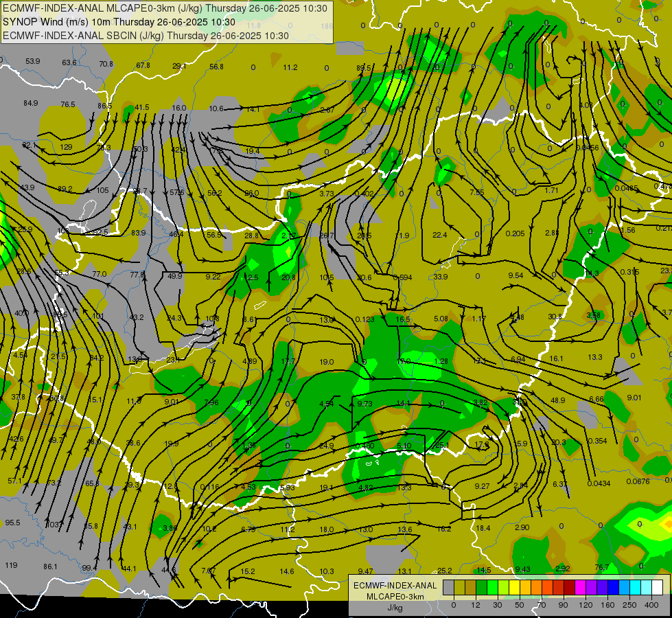
Task: Click the cyan legend swatch
Action: (635, 587)
